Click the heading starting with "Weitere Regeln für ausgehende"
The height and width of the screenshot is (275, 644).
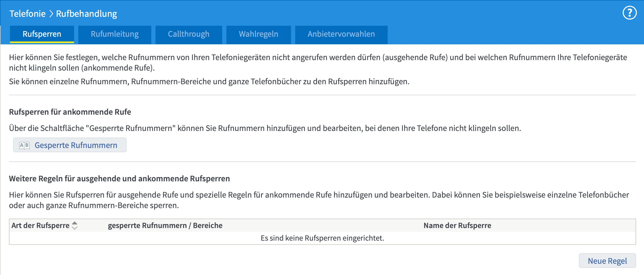pos(119,179)
